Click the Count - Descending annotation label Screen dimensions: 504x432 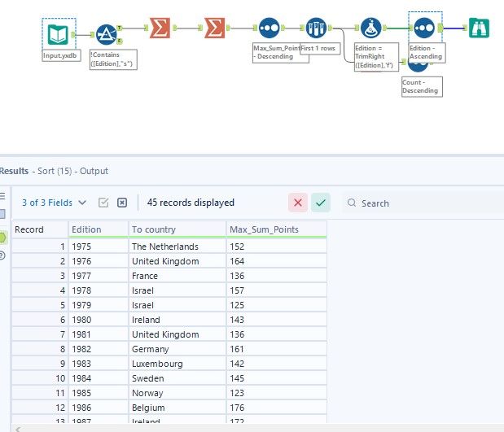[422, 86]
